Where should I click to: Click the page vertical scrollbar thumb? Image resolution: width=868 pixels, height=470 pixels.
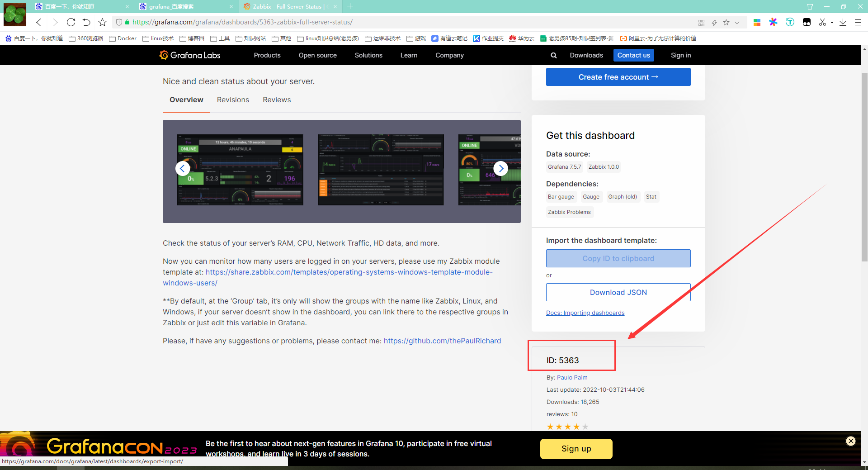(x=864, y=167)
